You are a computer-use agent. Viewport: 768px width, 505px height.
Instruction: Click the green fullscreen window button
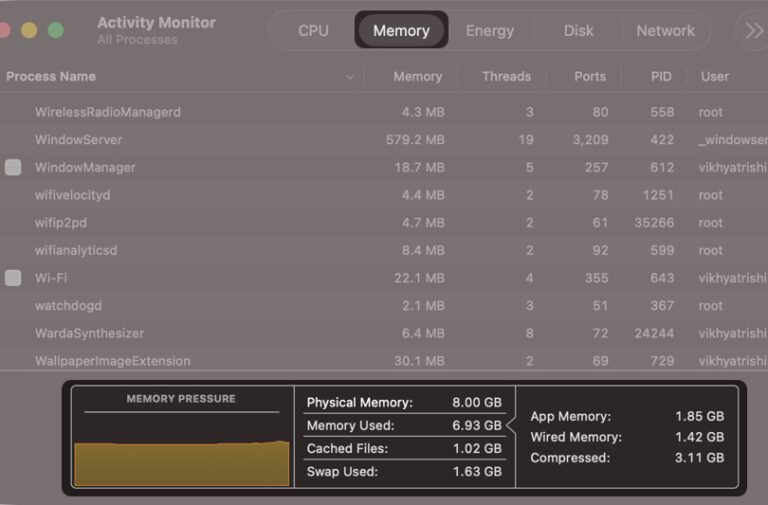point(56,30)
